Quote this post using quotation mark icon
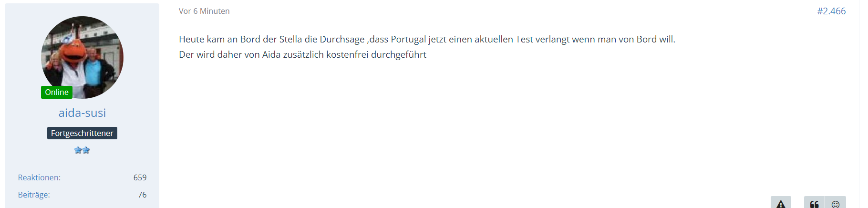The width and height of the screenshot is (868, 208). [814, 203]
